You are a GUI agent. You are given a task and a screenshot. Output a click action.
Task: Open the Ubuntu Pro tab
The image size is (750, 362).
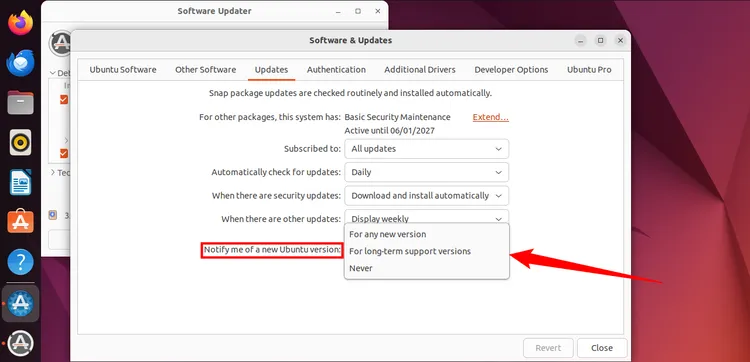pos(589,70)
